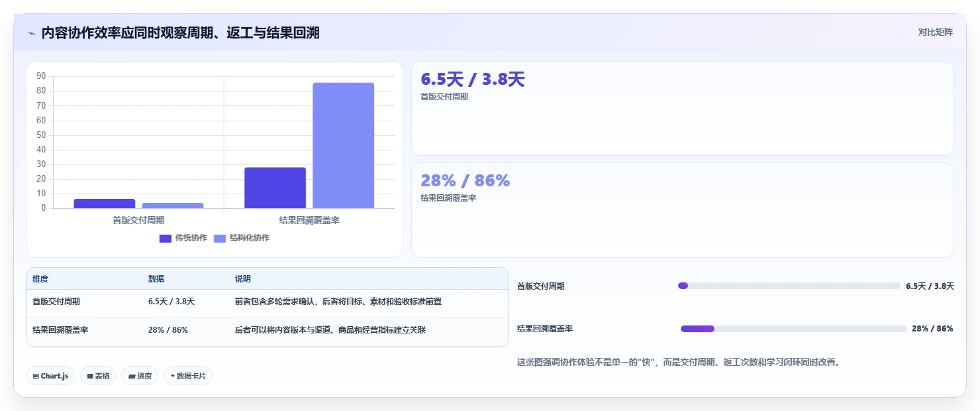Click the title 内容协作效率应同时观察周期
980x411 pixels.
tap(180, 32)
